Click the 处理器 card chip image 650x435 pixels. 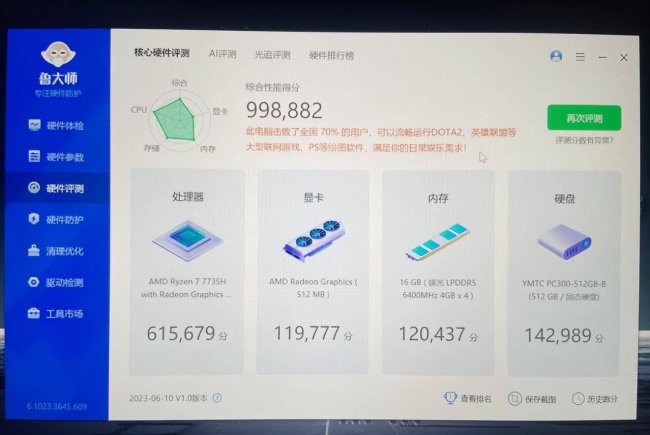(x=188, y=241)
